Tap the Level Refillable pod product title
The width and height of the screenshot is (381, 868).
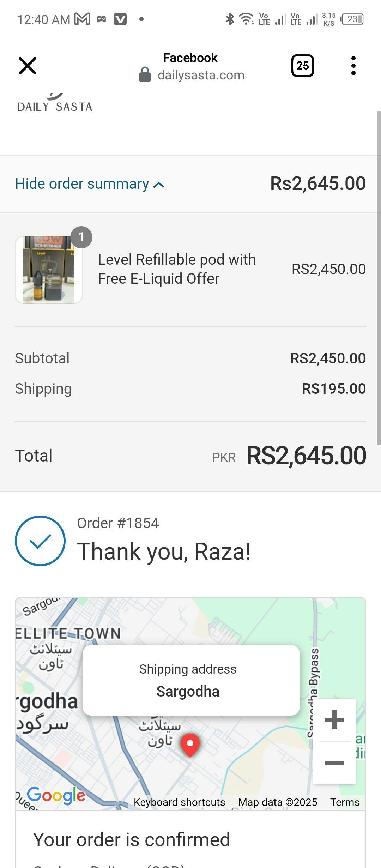click(x=177, y=269)
